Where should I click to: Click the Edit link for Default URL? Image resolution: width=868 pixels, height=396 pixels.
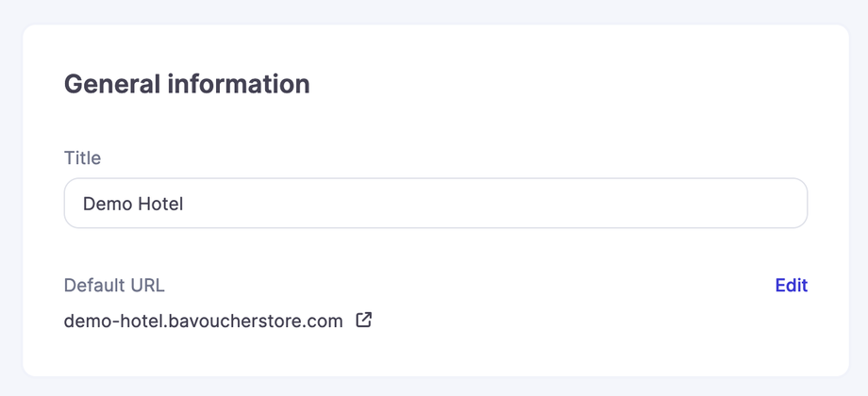click(x=791, y=286)
